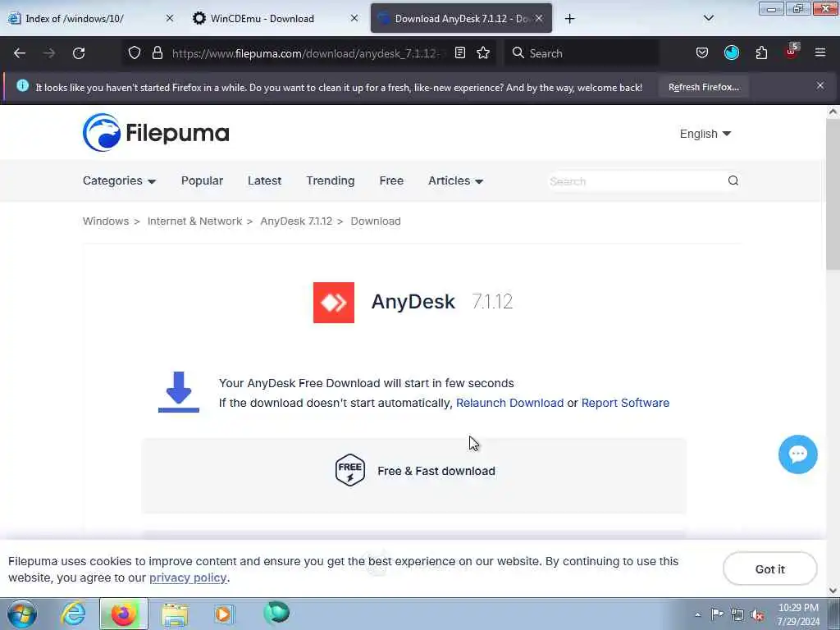Click the Firefox address bar URL

tap(305, 53)
